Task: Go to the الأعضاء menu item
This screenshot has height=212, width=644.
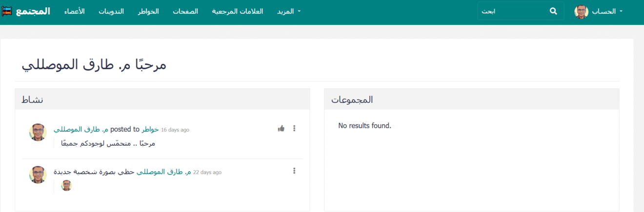Action: pyautogui.click(x=74, y=11)
